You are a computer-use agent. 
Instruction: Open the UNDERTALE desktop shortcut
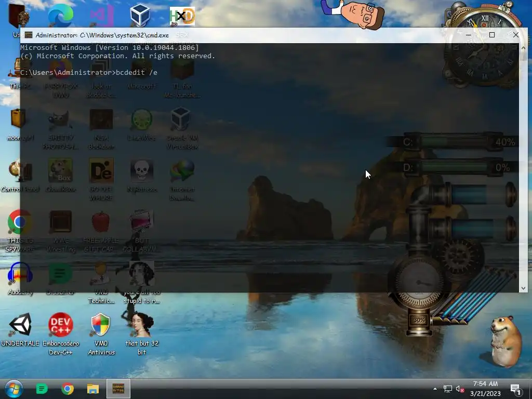coord(20,330)
